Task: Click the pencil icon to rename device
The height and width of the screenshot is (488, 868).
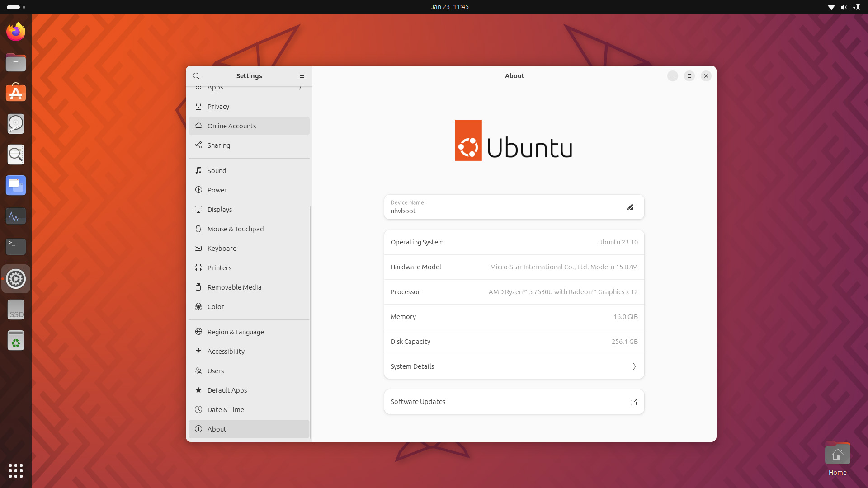Action: pyautogui.click(x=630, y=207)
